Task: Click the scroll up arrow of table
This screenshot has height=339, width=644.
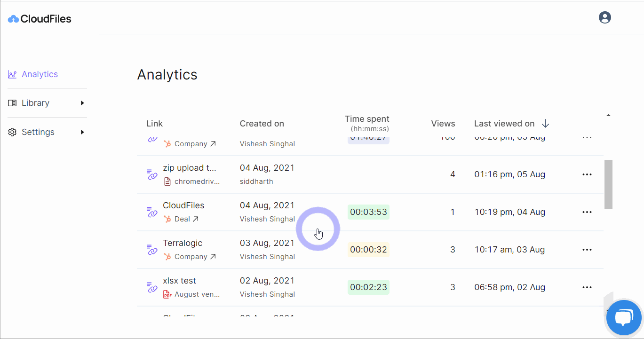Action: click(x=608, y=115)
